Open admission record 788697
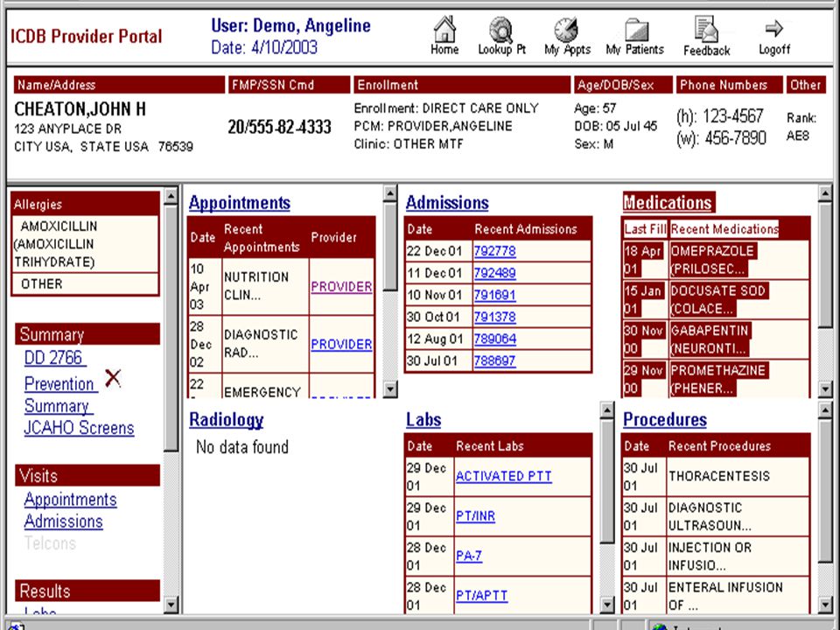840x630 pixels. coord(494,360)
